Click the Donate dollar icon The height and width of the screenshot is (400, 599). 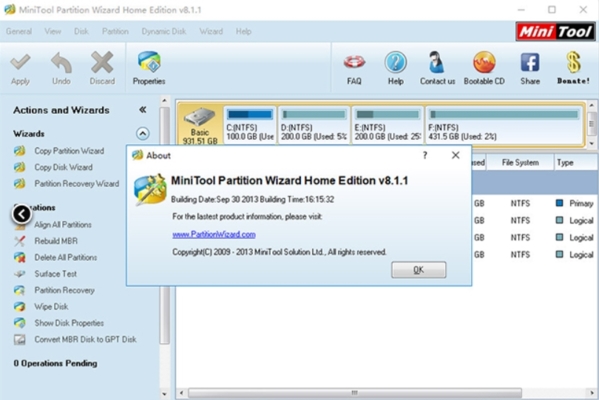573,62
